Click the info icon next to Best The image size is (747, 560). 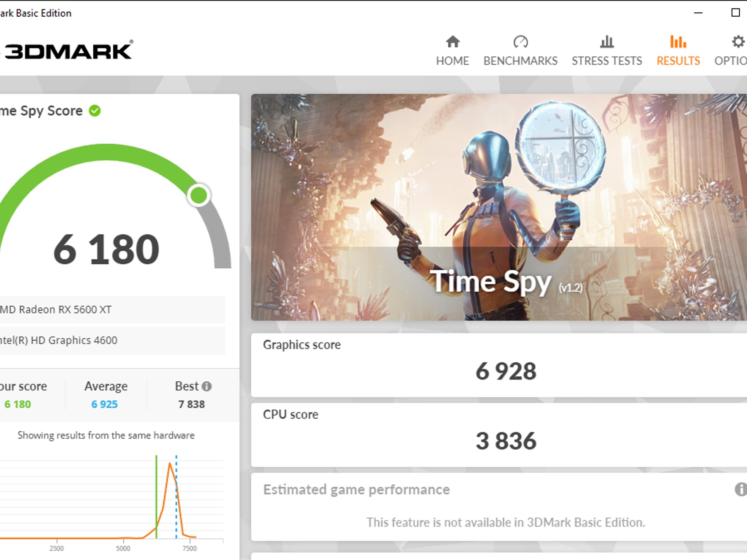tap(207, 386)
